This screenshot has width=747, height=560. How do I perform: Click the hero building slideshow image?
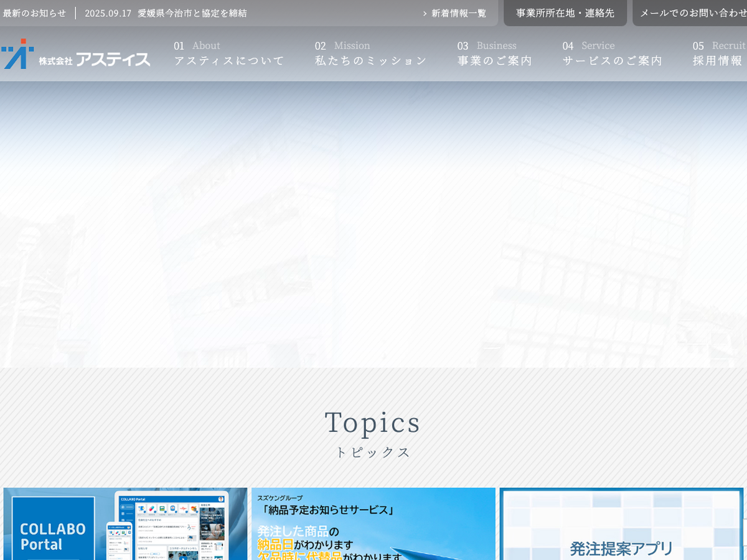(374, 224)
